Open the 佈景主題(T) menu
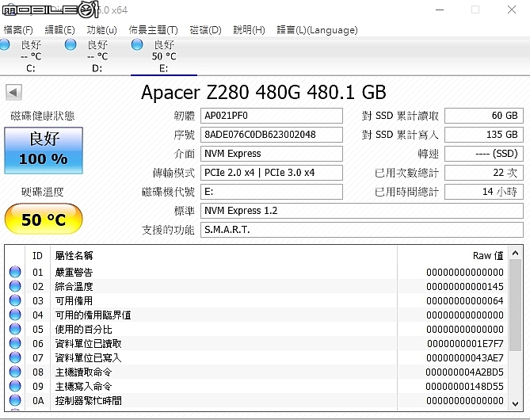 [x=153, y=30]
